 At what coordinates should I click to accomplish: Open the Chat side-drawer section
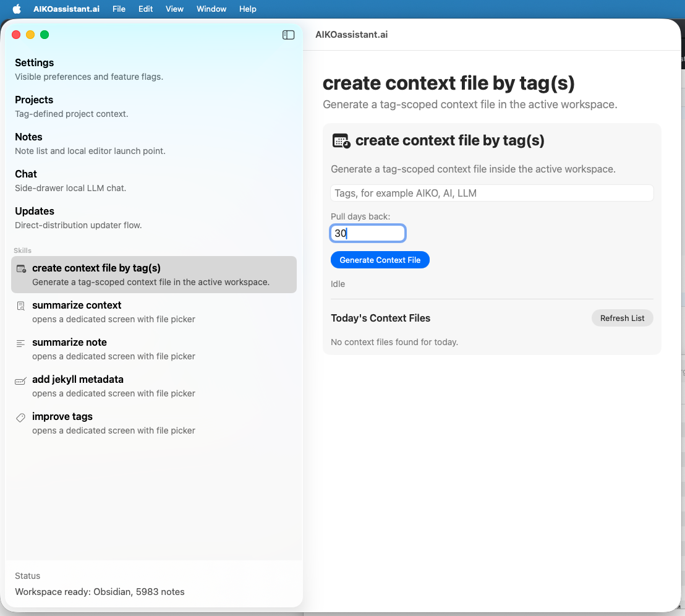coord(25,174)
